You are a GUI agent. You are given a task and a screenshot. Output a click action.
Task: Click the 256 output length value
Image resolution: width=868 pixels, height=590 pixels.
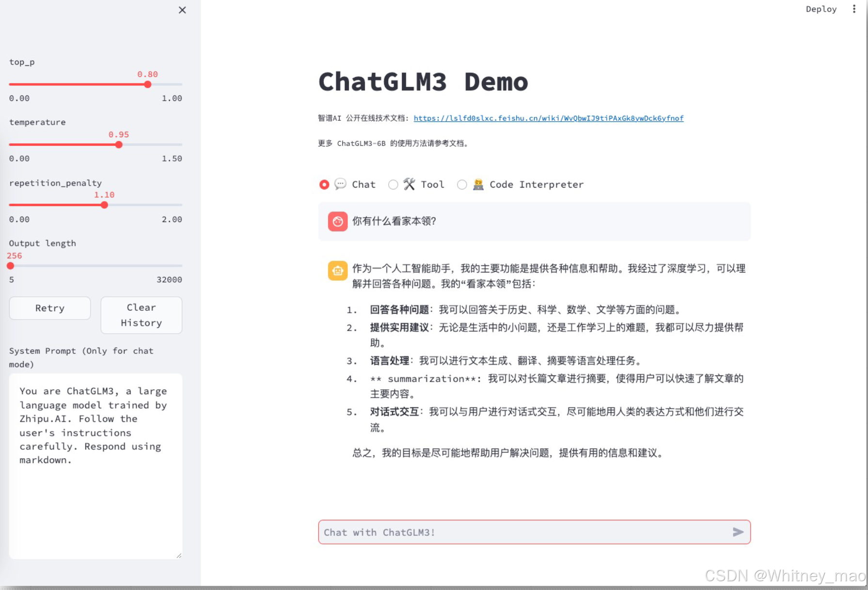[14, 255]
